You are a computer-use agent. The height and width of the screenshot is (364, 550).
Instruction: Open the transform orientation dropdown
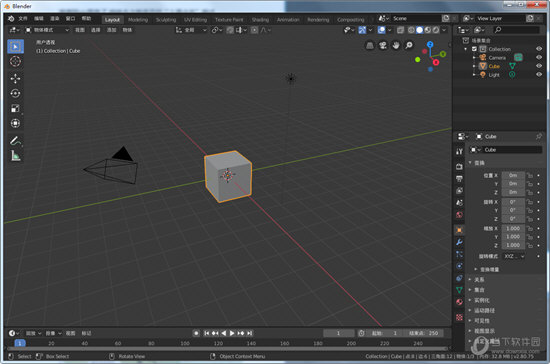click(x=191, y=30)
